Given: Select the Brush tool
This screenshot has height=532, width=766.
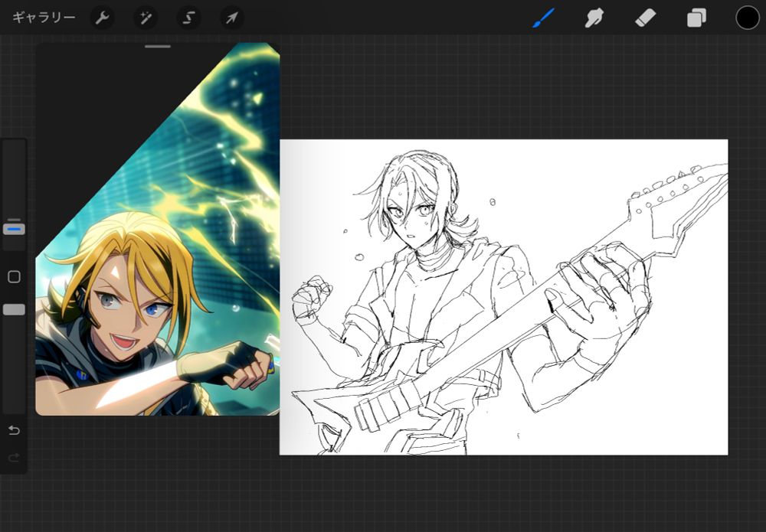Looking at the screenshot, I should [543, 18].
